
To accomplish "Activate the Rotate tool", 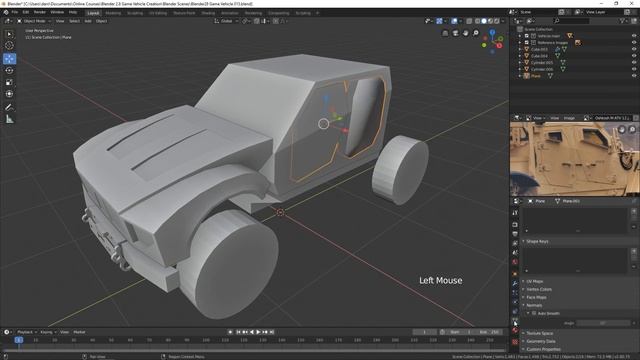I will (x=9, y=71).
